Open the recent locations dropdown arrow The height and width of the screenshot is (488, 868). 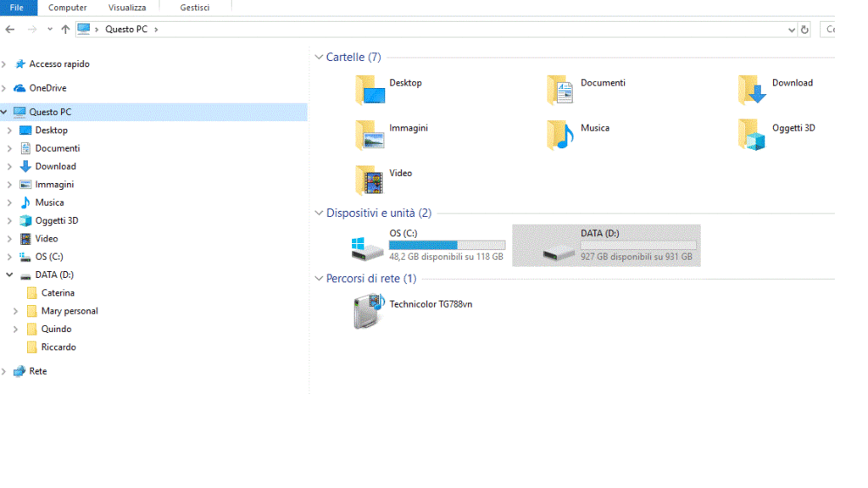click(x=50, y=30)
